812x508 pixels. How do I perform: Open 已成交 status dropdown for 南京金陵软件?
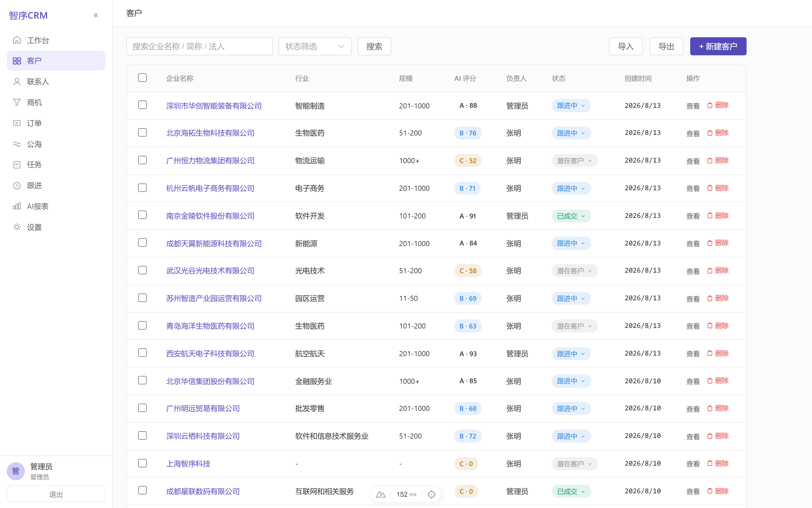pyautogui.click(x=571, y=216)
